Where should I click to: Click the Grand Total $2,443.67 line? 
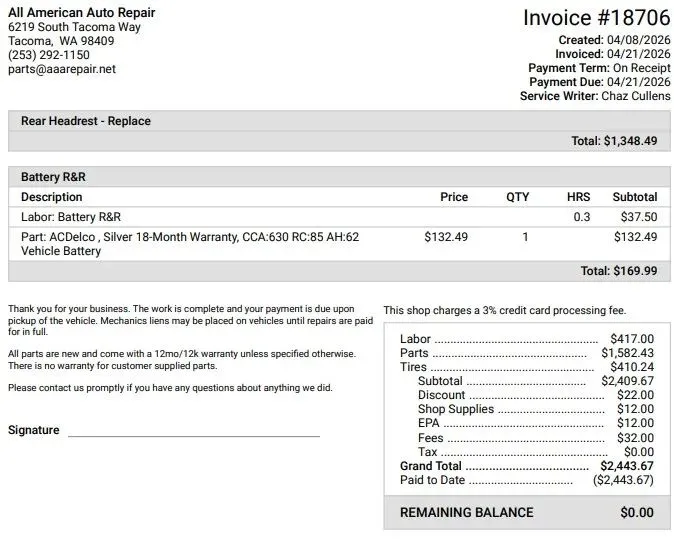(527, 466)
